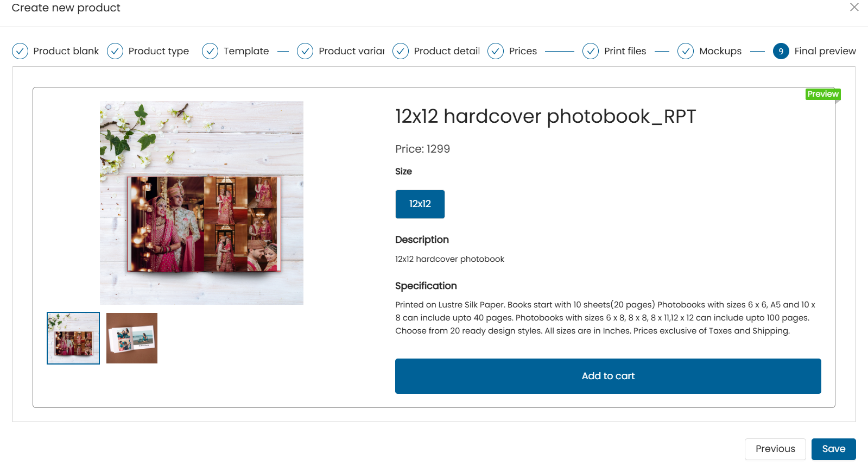The height and width of the screenshot is (471, 868).
Task: Jump to the Prices step label
Action: (523, 51)
